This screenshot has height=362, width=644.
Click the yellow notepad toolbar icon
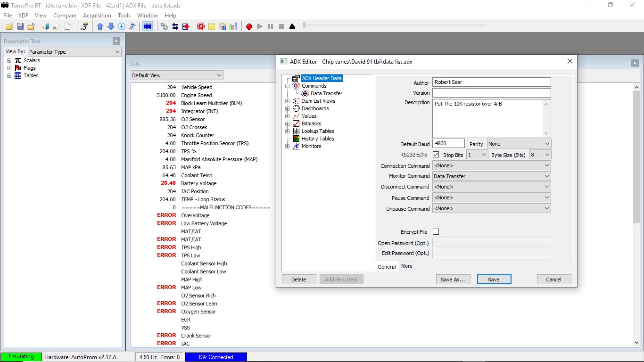[212, 26]
